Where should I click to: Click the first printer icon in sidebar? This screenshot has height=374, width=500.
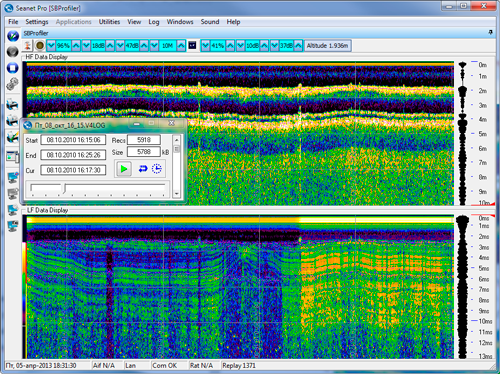pos(13,105)
